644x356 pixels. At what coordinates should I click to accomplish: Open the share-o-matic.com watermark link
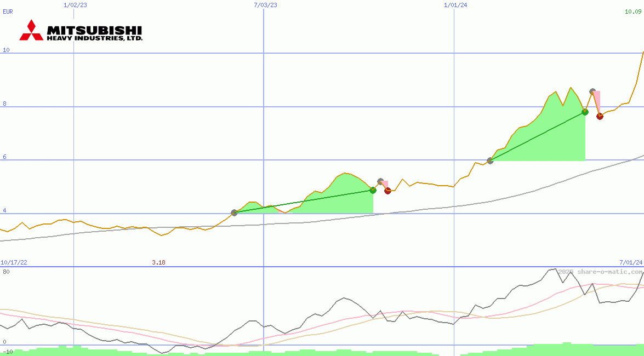600,272
